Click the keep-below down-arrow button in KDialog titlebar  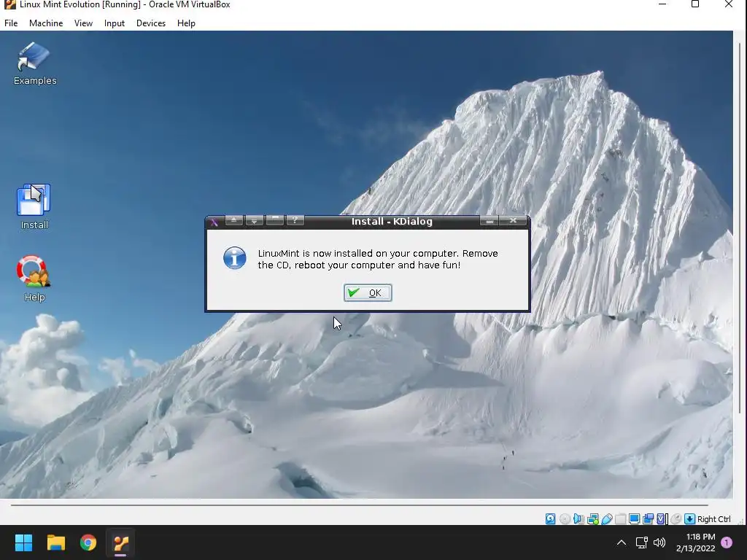[x=255, y=220]
